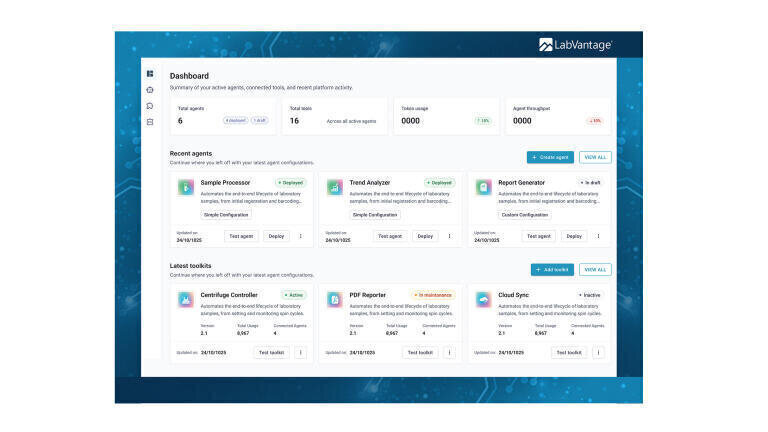The image size is (768, 432).
Task: Open the Dashboard grid icon in sidebar
Action: coord(150,74)
